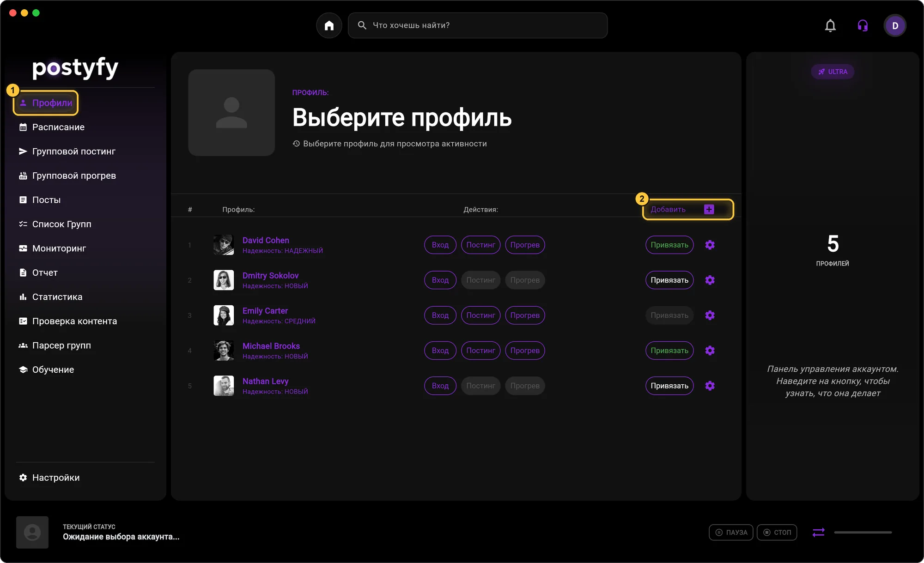Screen dimensions: 924x563
Task: Open Статистика in the sidebar
Action: coord(50,297)
